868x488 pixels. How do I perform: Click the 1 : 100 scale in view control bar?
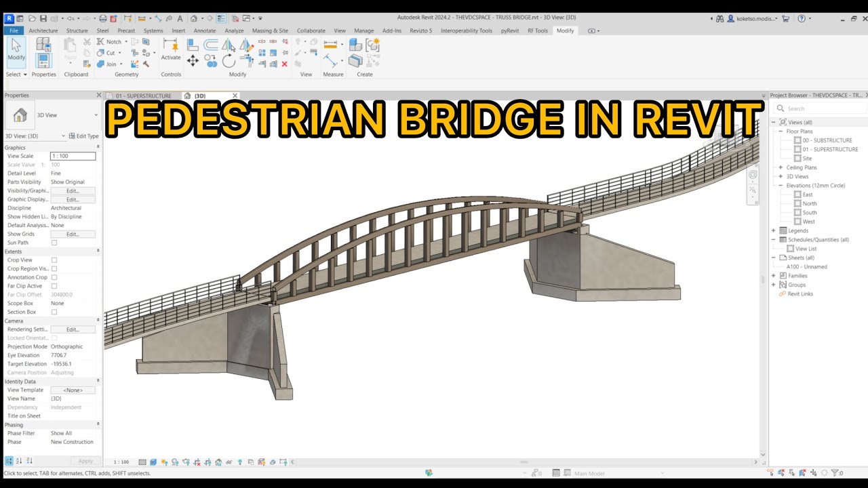point(121,462)
